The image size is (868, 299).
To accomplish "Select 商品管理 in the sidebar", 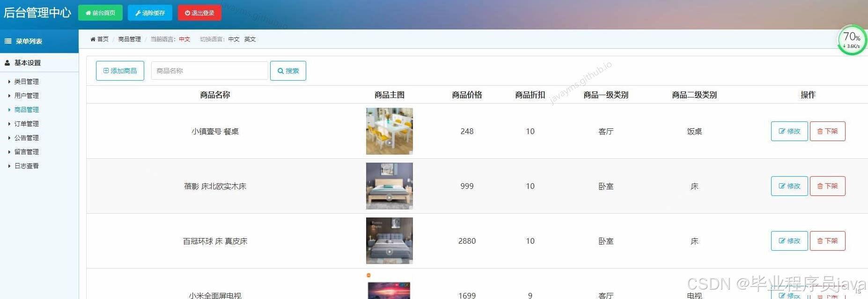I will tap(26, 110).
